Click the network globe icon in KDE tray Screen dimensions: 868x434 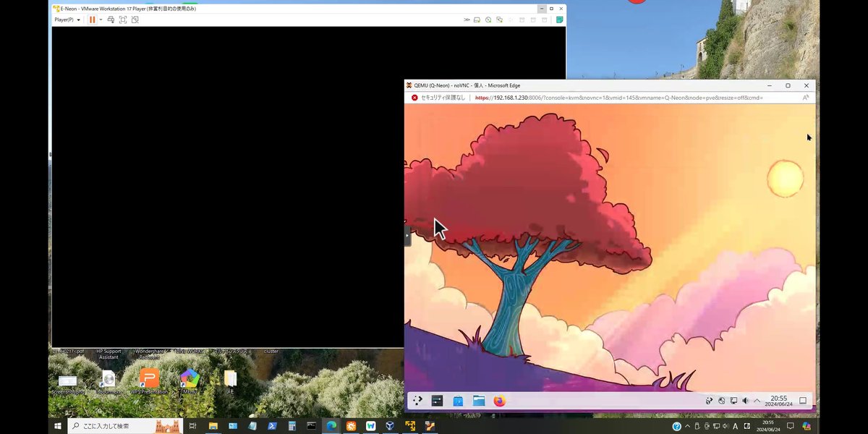pyautogui.click(x=722, y=401)
